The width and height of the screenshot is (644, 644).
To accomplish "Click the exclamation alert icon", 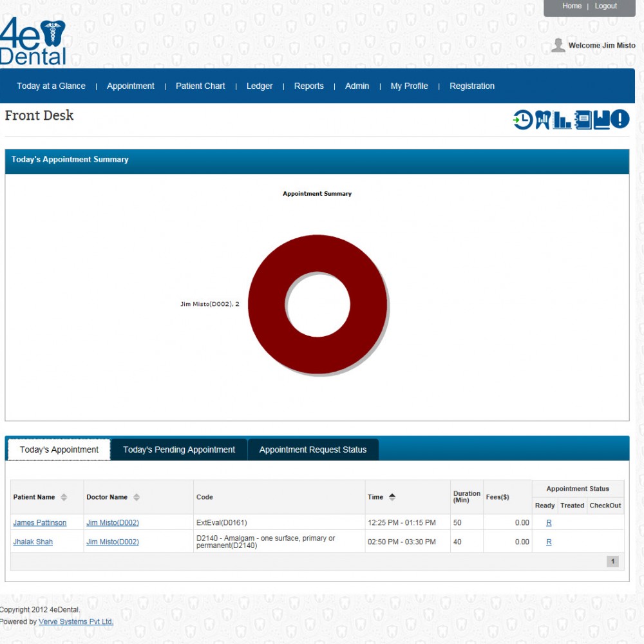I will point(620,120).
